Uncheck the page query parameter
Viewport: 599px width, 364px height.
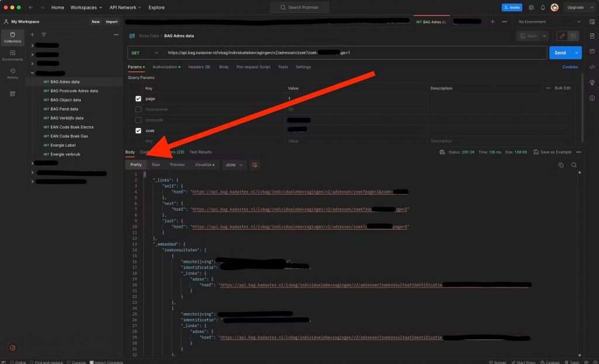coord(139,99)
